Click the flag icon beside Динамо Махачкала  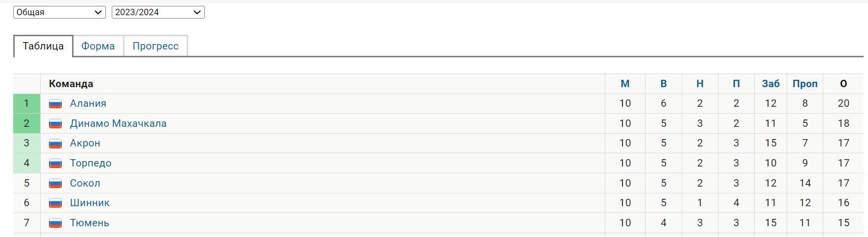click(x=55, y=124)
